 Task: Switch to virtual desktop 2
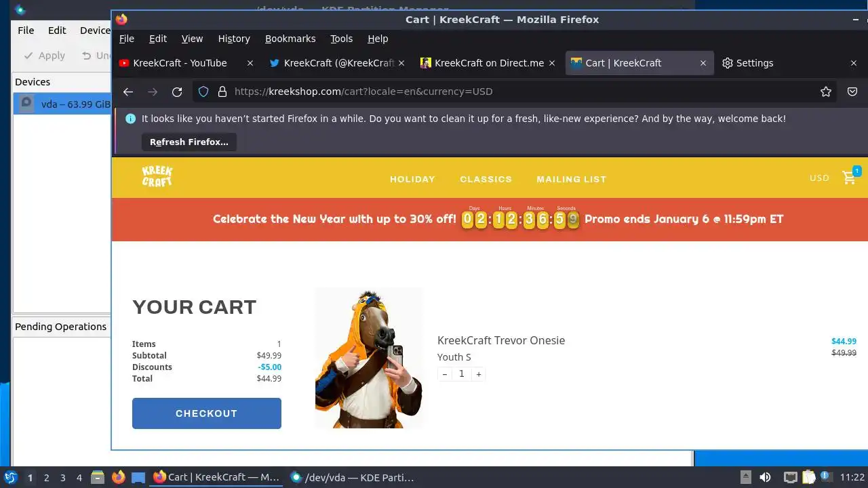click(x=47, y=478)
